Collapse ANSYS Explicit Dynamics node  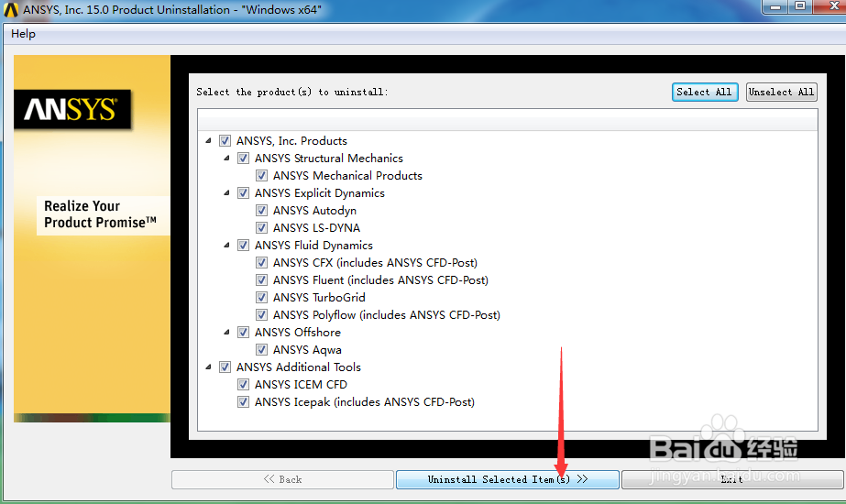point(226,193)
